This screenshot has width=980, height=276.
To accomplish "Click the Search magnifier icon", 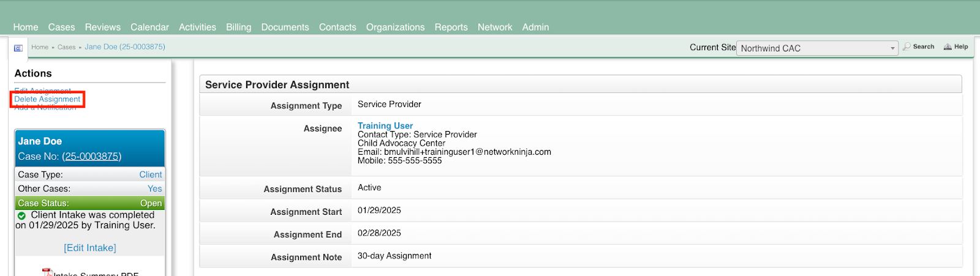I will [907, 47].
